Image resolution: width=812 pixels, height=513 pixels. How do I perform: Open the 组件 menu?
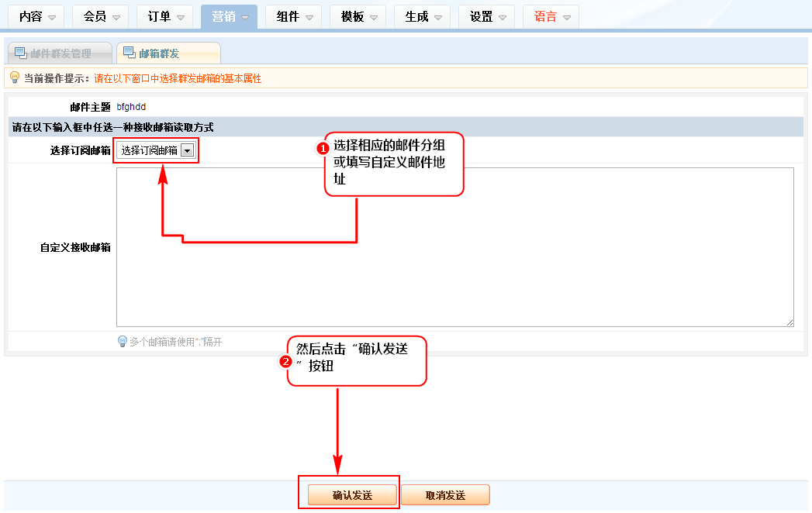click(x=294, y=16)
